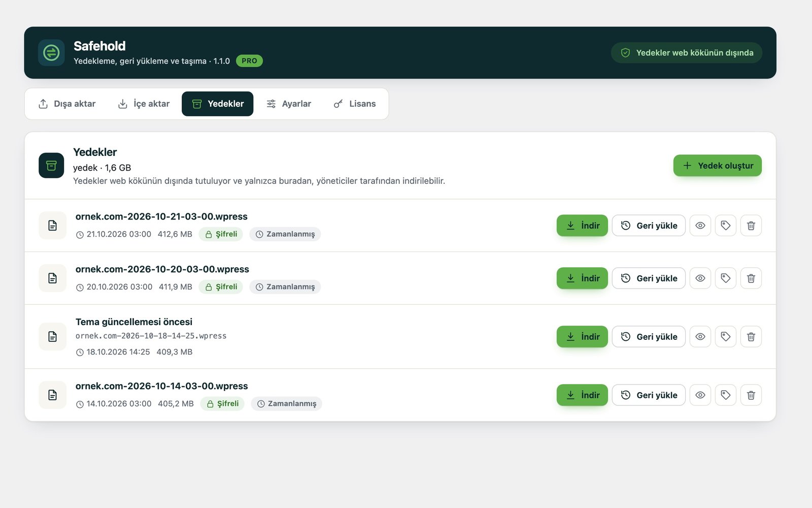This screenshot has width=812, height=508.
Task: Click the title Tema güncellemesi öncesi
Action: [134, 322]
